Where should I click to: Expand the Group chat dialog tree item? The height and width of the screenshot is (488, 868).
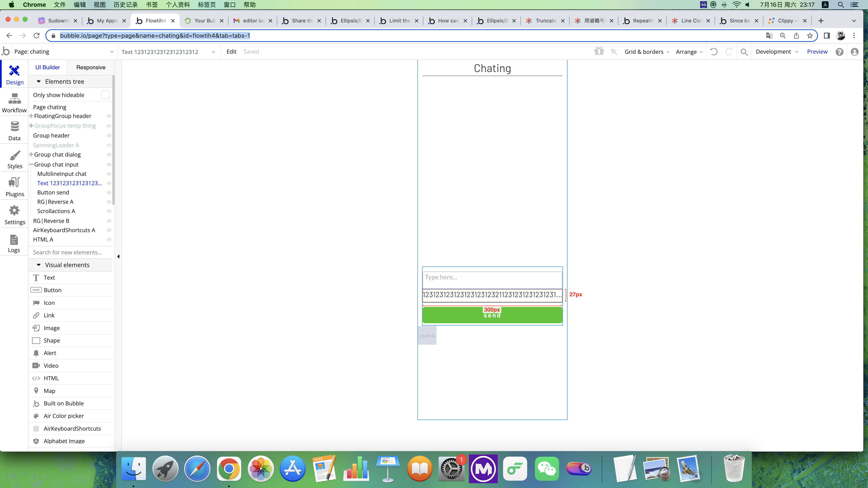pyautogui.click(x=31, y=155)
